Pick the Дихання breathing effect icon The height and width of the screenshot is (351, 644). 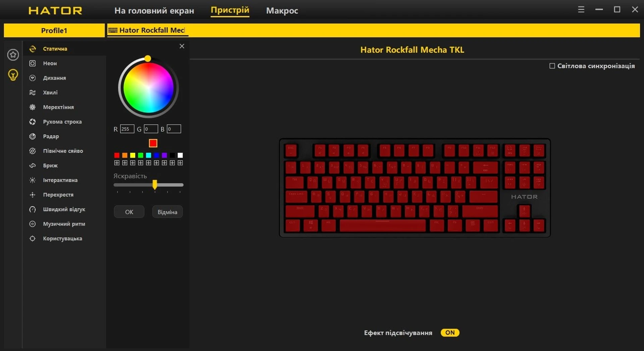point(33,78)
